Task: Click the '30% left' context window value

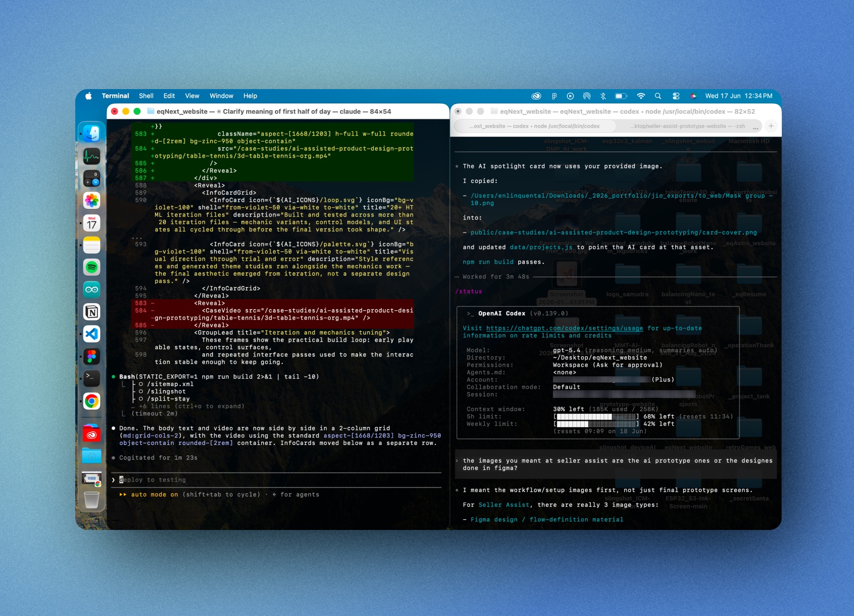Action: coord(568,409)
